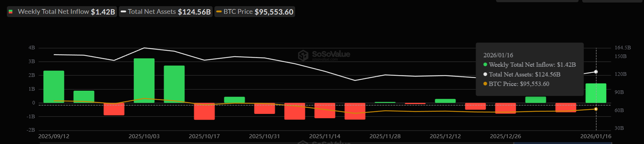Toggle the BTC Price legend series
The width and height of the screenshot is (644, 144).
(x=254, y=12)
